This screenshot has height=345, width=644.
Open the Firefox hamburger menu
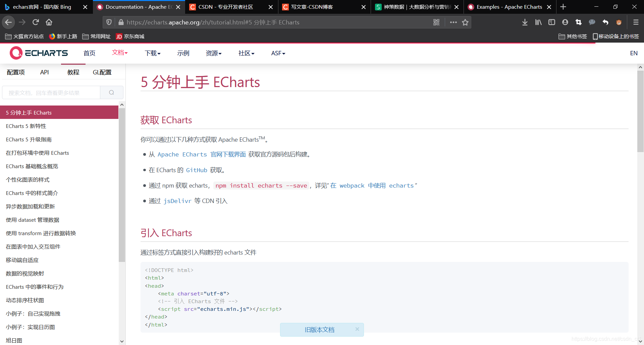[x=636, y=22]
